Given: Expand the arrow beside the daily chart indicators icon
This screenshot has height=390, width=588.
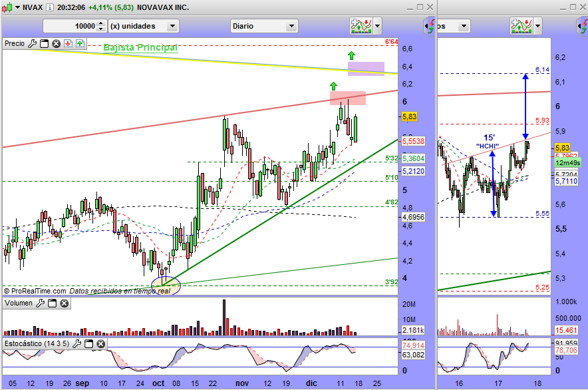Looking at the screenshot, I should [x=377, y=26].
